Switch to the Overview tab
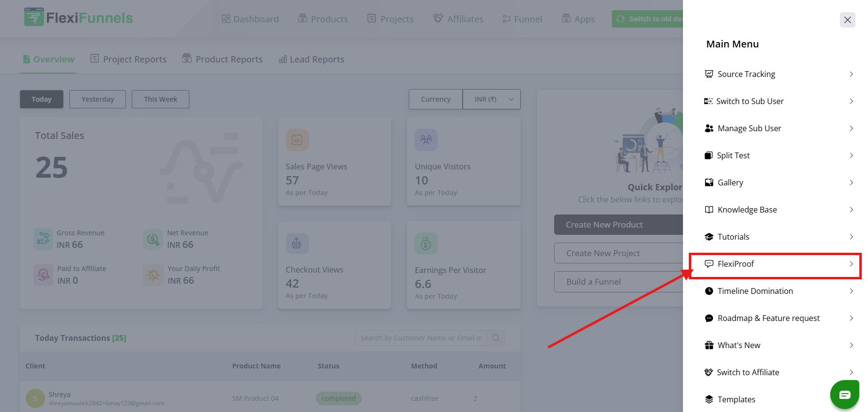868x412 pixels. click(48, 59)
